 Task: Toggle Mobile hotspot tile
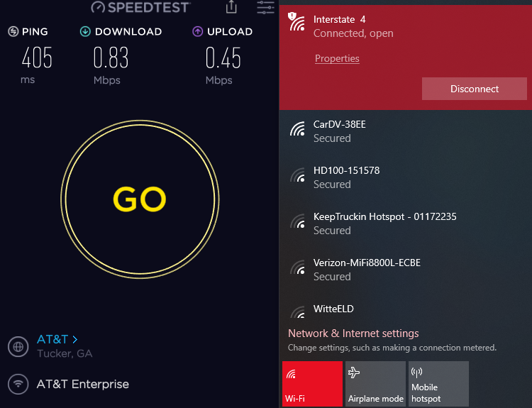438,384
